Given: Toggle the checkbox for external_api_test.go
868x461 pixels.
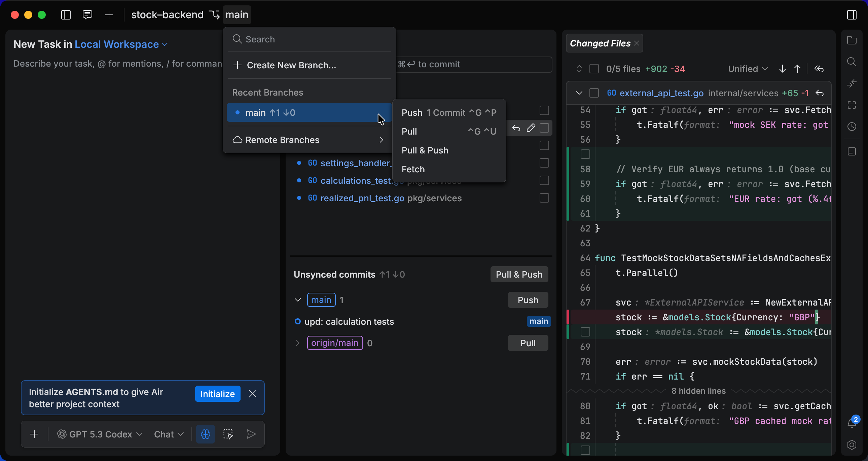Looking at the screenshot, I should pos(594,93).
